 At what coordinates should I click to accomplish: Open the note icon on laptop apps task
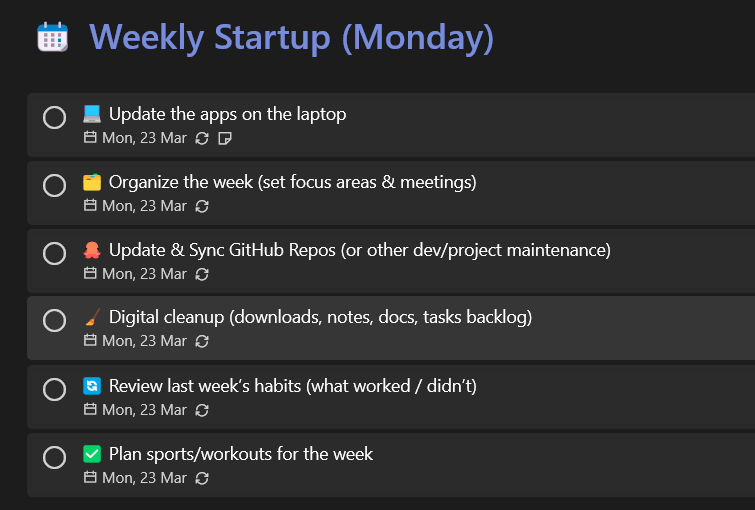pos(224,139)
